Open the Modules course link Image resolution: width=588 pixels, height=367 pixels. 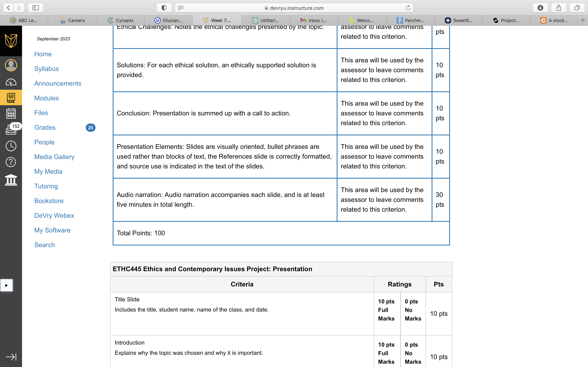46,98
